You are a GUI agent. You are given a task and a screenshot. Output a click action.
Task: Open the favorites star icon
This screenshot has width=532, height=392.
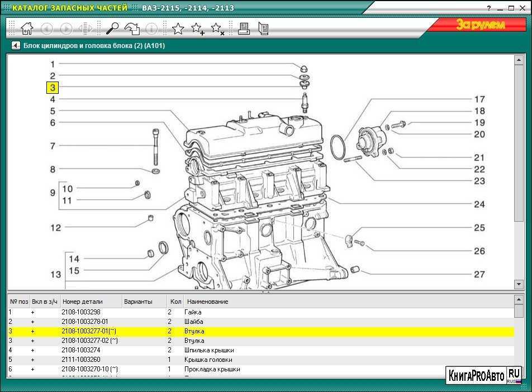coord(178,28)
